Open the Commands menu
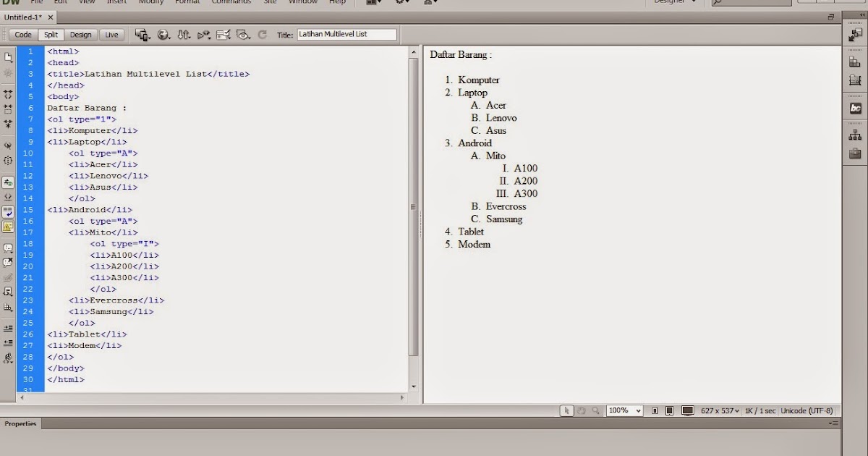 231,2
